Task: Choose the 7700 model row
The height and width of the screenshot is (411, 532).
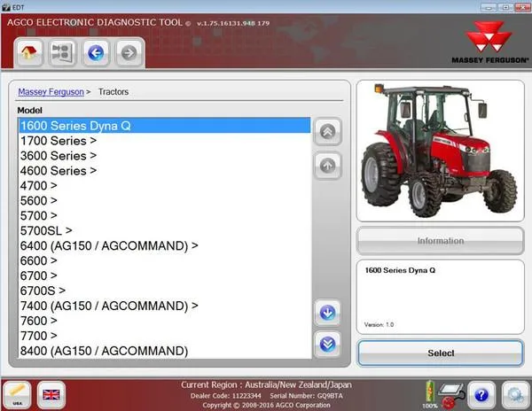Action: (165, 336)
